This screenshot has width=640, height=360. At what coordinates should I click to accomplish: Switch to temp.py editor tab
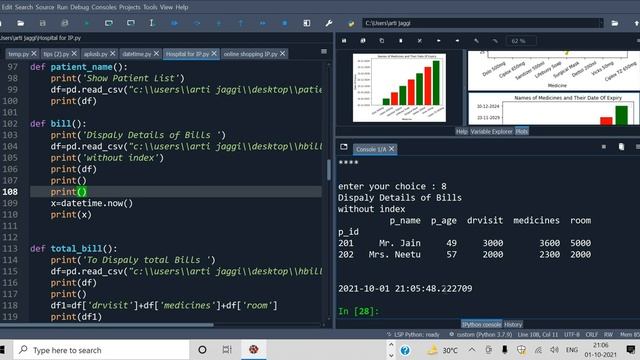18,54
